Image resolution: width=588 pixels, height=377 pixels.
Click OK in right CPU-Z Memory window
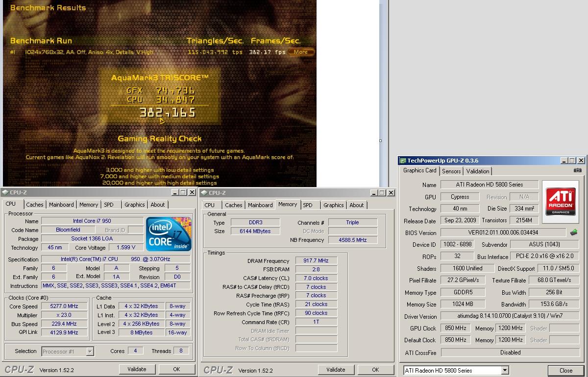(x=375, y=370)
